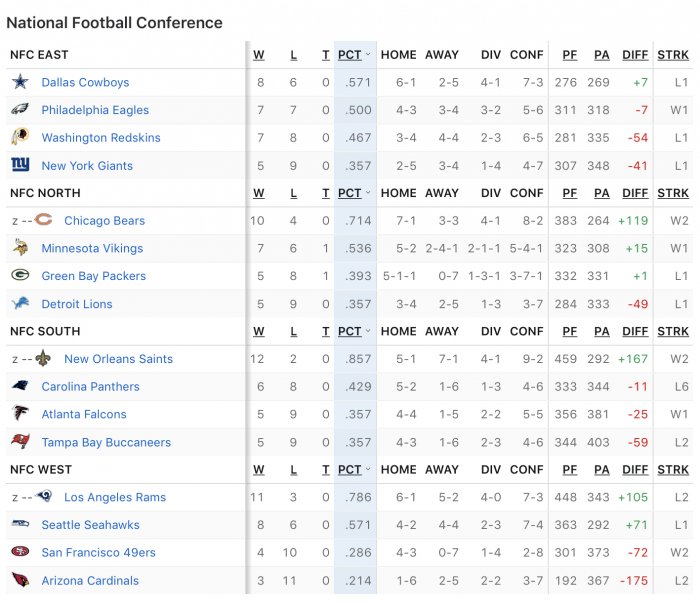Click the New York Giants logo
700x603 pixels.
20,164
